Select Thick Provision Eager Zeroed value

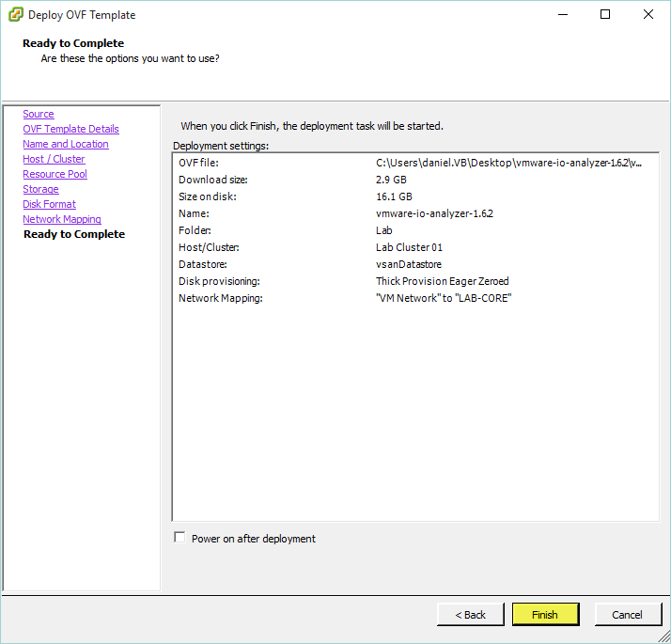(x=442, y=281)
